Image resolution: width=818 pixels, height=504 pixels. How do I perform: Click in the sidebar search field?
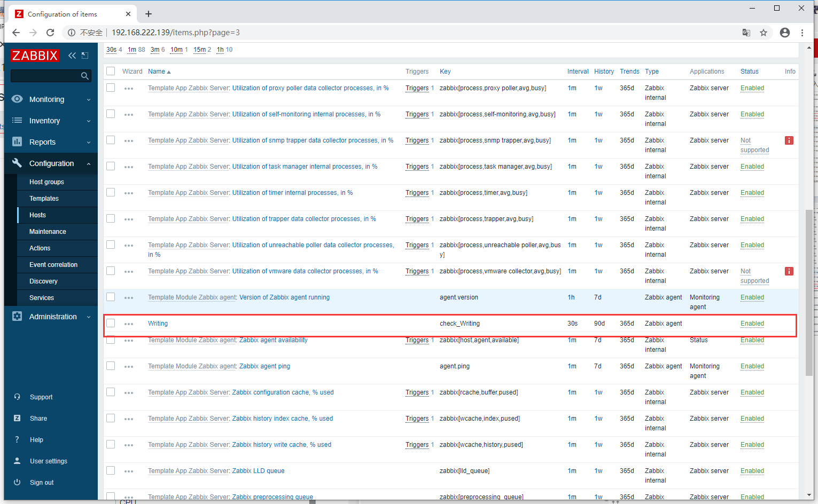point(45,76)
